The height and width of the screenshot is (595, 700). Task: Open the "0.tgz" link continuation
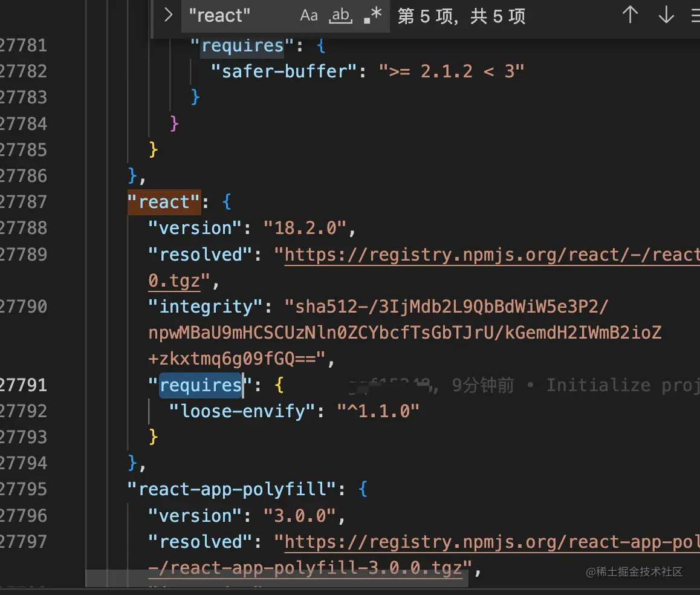[x=174, y=281]
